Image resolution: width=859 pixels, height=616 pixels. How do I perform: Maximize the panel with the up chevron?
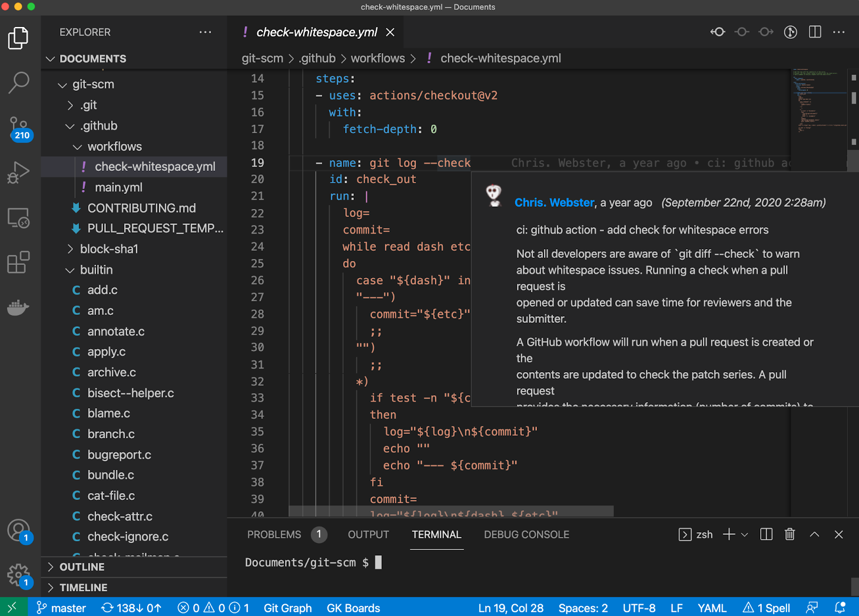pos(814,534)
